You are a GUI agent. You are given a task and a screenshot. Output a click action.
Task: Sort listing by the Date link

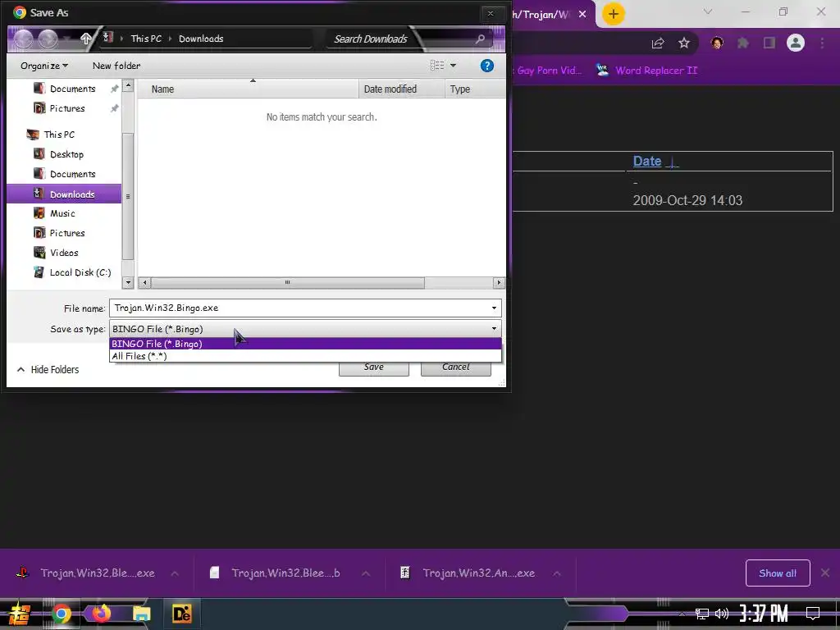646,161
